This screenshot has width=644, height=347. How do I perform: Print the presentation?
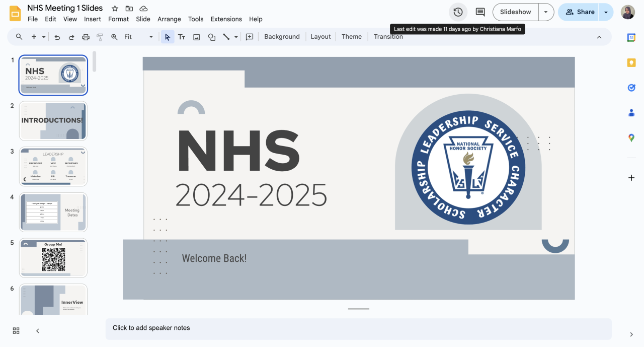click(x=86, y=37)
